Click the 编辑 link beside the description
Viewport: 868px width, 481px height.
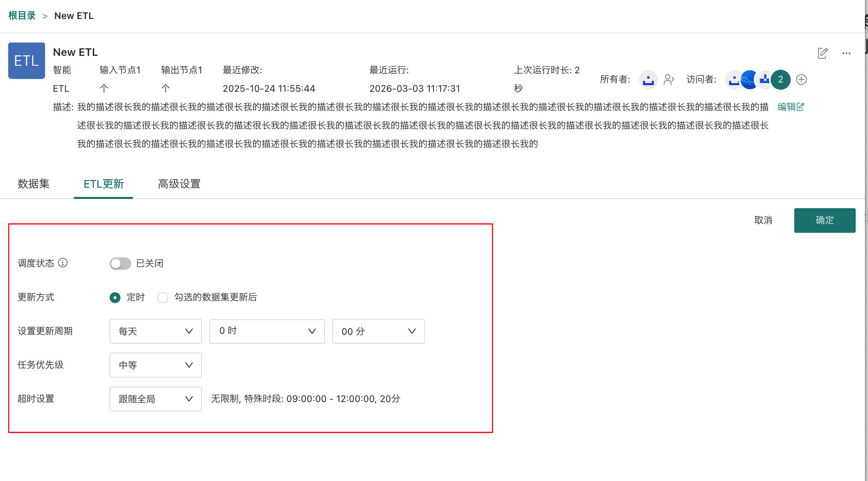pos(790,107)
